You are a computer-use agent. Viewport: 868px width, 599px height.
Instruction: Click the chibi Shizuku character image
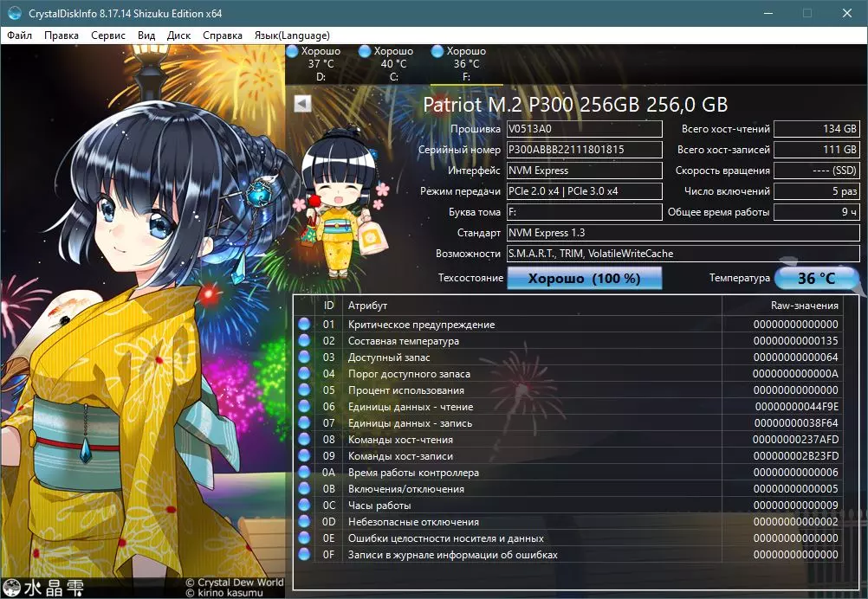pyautogui.click(x=343, y=203)
